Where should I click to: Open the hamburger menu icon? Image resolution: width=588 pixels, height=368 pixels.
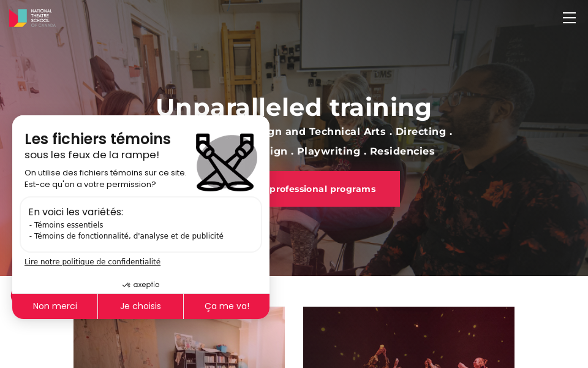coord(569,18)
